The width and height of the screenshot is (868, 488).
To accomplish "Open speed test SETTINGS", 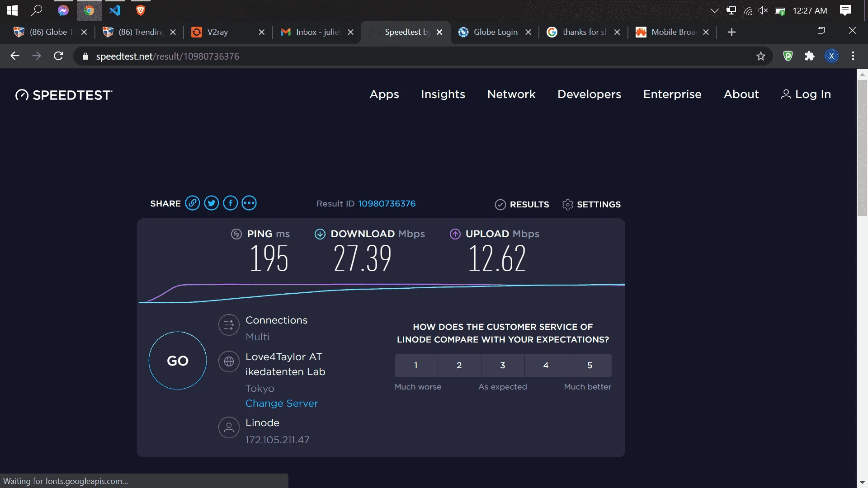I will coord(591,205).
